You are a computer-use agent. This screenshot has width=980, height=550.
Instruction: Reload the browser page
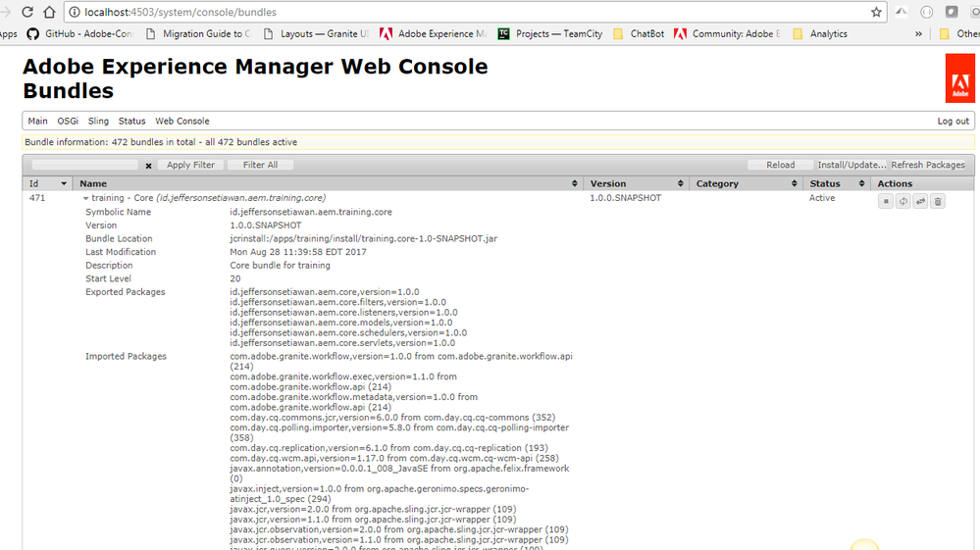[x=26, y=12]
